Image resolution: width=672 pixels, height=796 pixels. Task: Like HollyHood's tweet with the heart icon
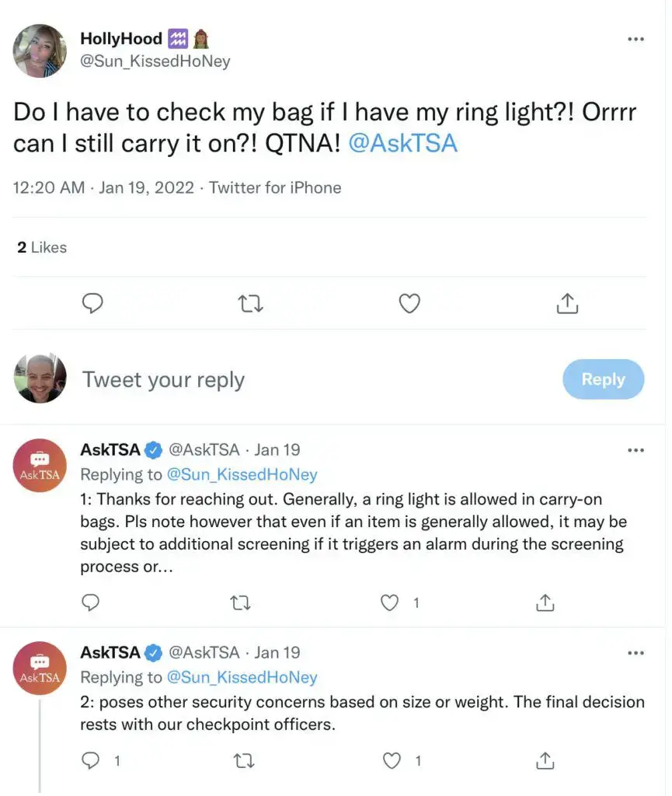point(409,302)
